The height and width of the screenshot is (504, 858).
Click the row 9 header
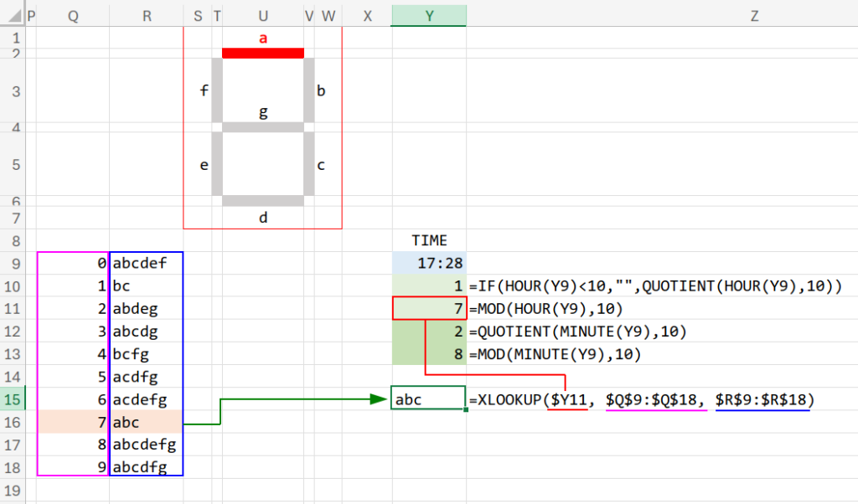[13, 263]
